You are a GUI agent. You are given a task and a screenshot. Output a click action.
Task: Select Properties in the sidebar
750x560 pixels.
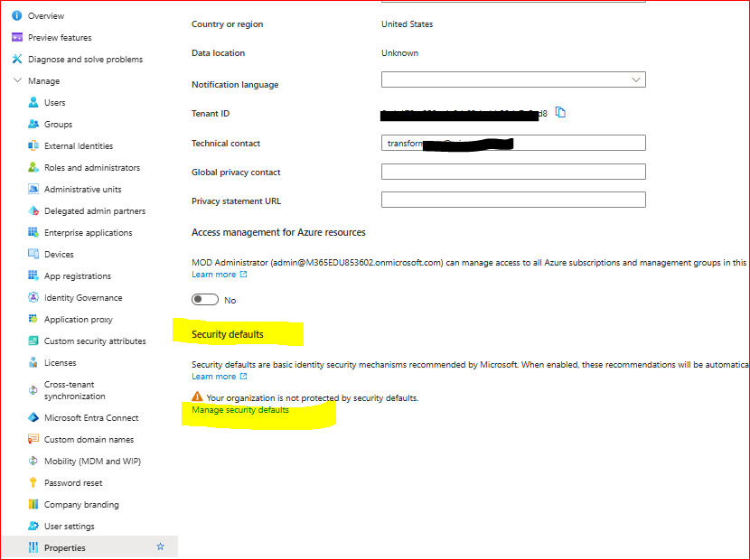[64, 548]
